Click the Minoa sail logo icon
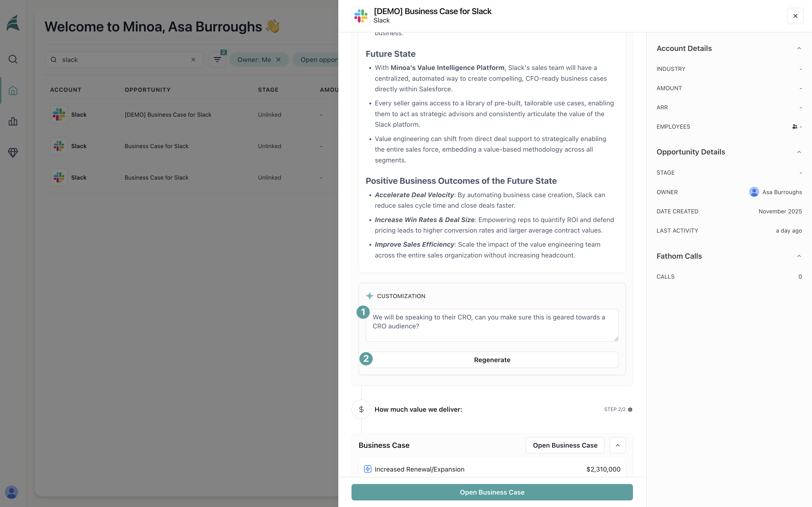The height and width of the screenshot is (507, 812). [x=13, y=23]
